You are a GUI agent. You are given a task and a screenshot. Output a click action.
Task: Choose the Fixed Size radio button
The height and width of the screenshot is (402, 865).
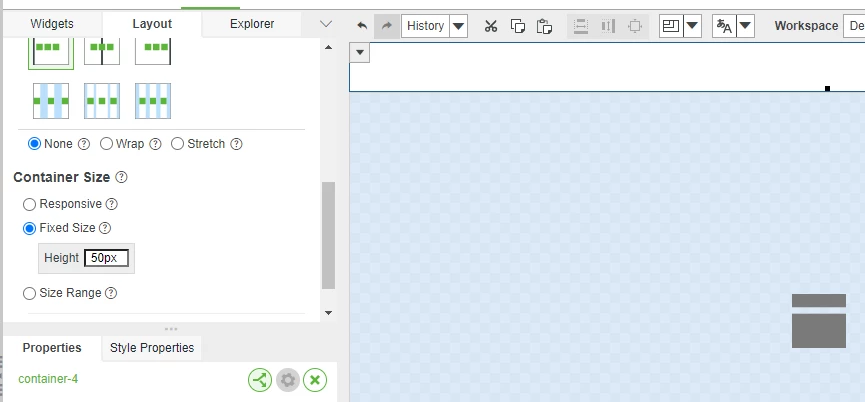click(x=29, y=228)
